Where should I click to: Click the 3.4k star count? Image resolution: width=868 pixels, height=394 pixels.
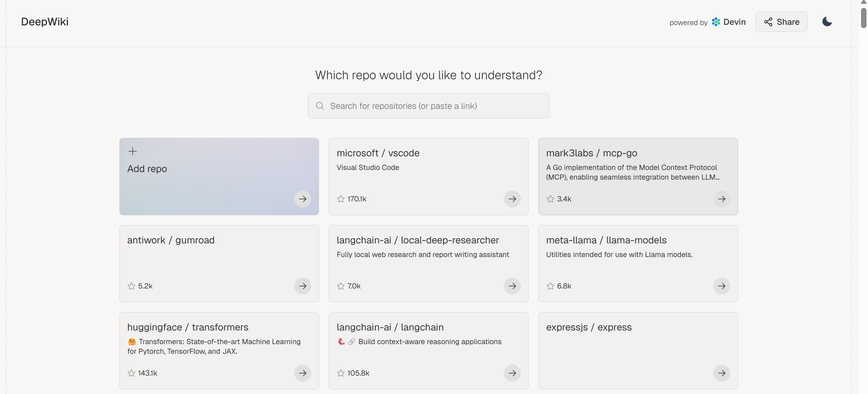coord(564,199)
